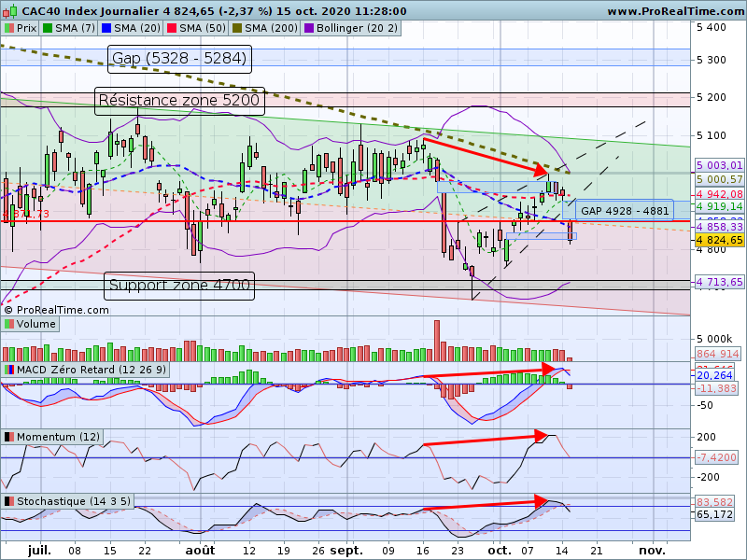Screen dimensions: 747x560
Task: Select the SMA (200) legend label
Action: pyautogui.click(x=271, y=28)
